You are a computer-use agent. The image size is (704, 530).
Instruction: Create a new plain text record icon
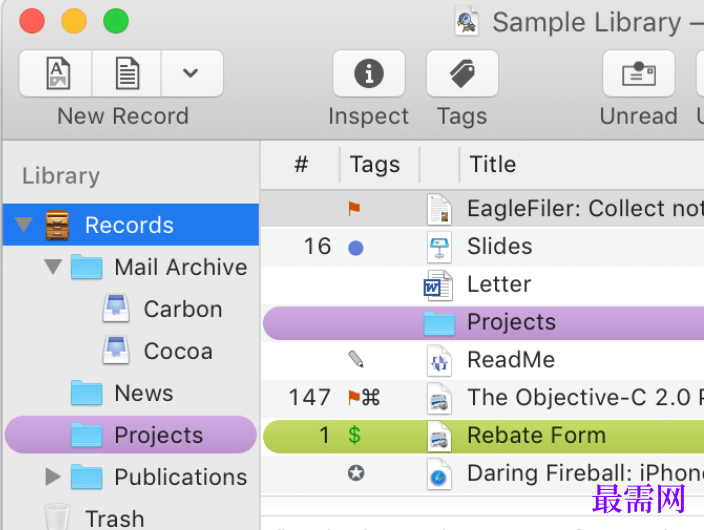(127, 73)
